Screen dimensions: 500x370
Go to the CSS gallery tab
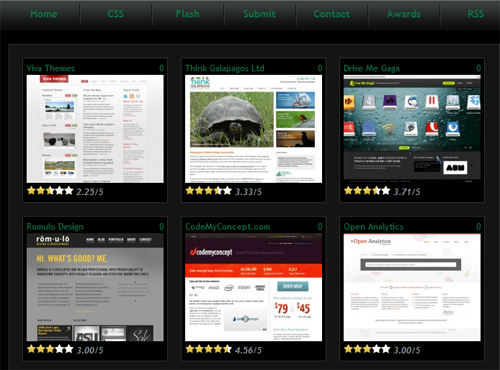116,14
